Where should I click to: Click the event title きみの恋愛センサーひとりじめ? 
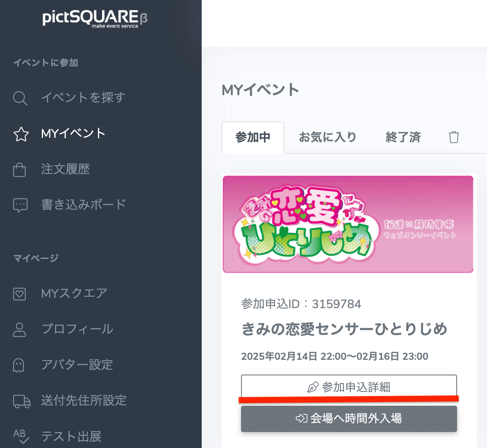point(344,329)
